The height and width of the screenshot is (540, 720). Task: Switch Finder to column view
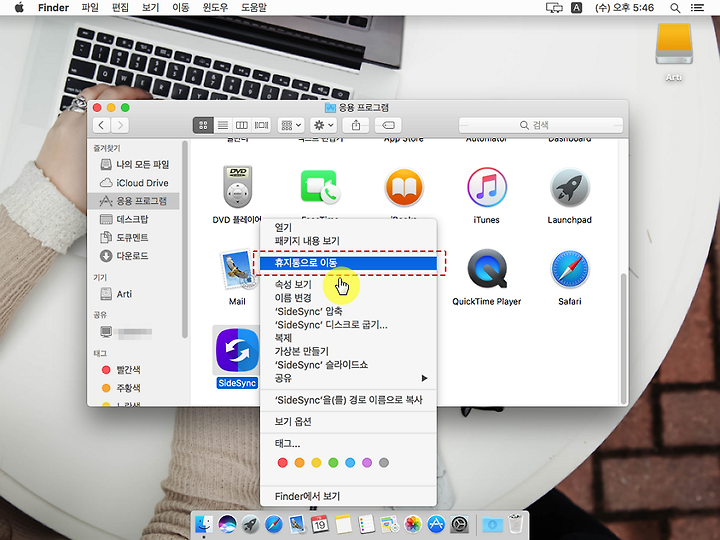pyautogui.click(x=242, y=125)
